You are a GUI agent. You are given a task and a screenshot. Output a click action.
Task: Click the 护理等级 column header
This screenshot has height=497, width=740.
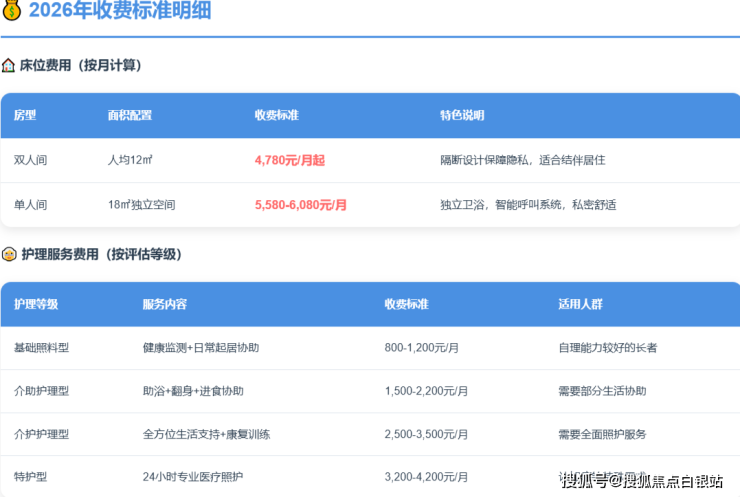tap(36, 304)
